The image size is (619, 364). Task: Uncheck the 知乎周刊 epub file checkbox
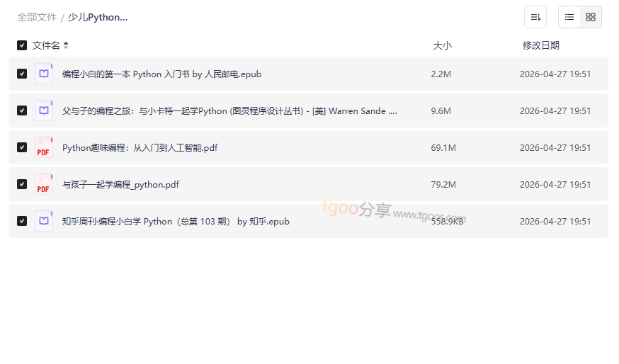22,221
